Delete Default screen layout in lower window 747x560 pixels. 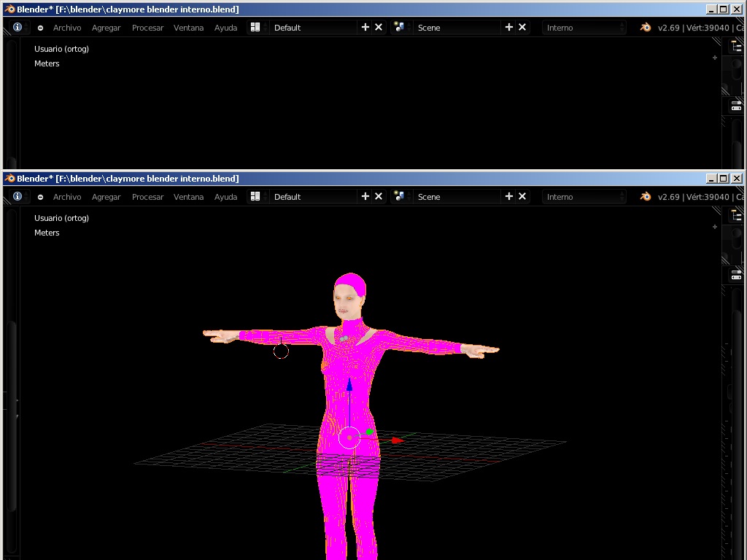(x=379, y=197)
